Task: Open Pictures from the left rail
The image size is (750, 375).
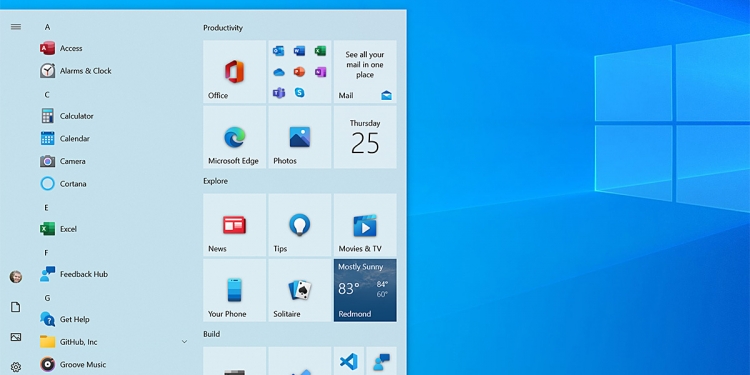Action: [x=16, y=337]
